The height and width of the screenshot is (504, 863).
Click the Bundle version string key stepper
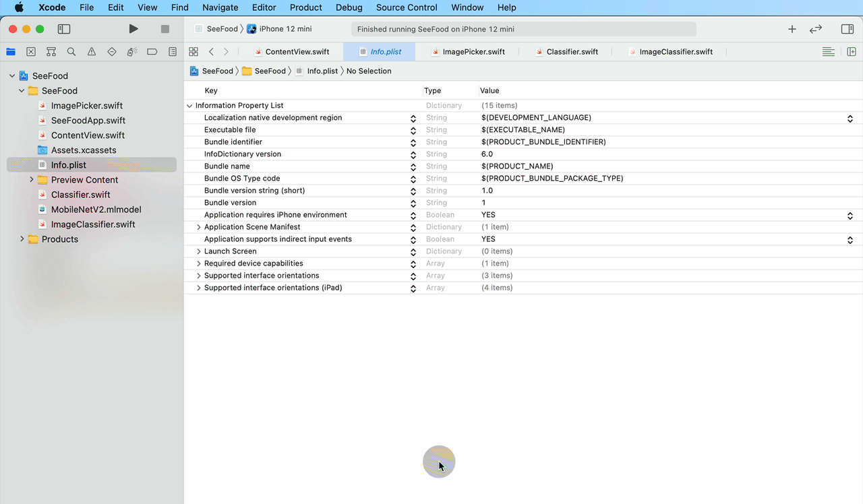tap(413, 191)
